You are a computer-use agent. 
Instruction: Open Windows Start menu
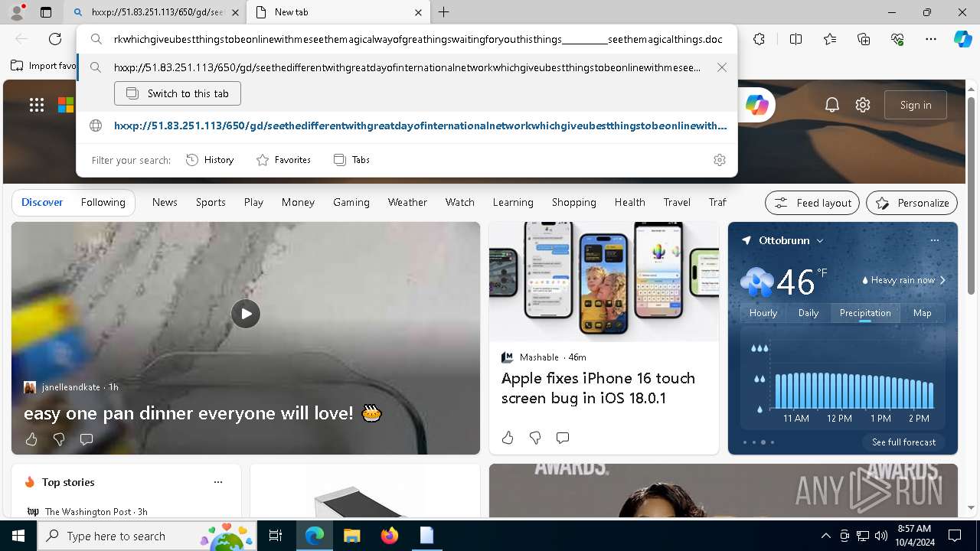(x=18, y=536)
